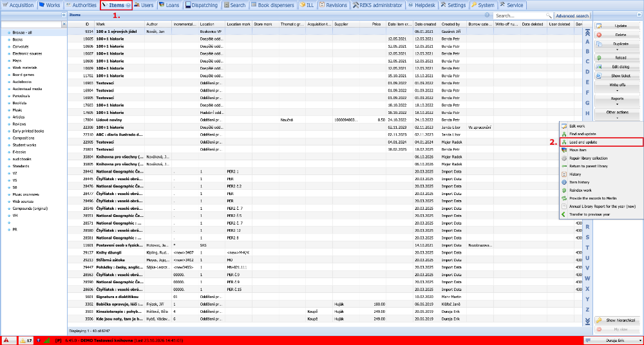Click into the Search input field

tap(520, 15)
